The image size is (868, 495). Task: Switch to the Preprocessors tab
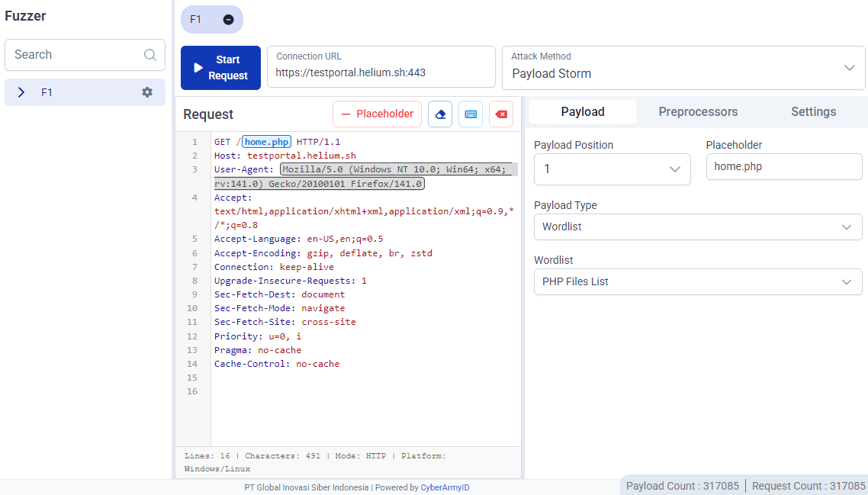(698, 112)
